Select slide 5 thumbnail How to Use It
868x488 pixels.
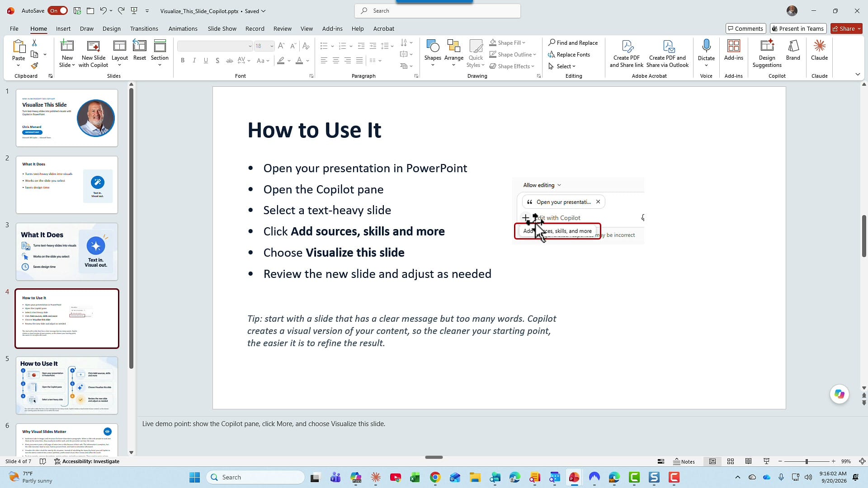67,385
